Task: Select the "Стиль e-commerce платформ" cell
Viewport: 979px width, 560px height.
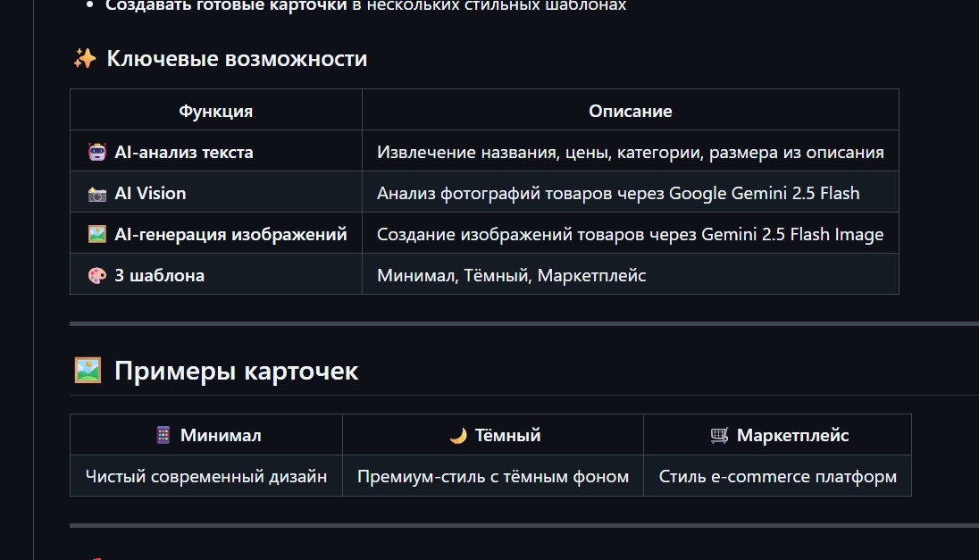Action: (777, 476)
